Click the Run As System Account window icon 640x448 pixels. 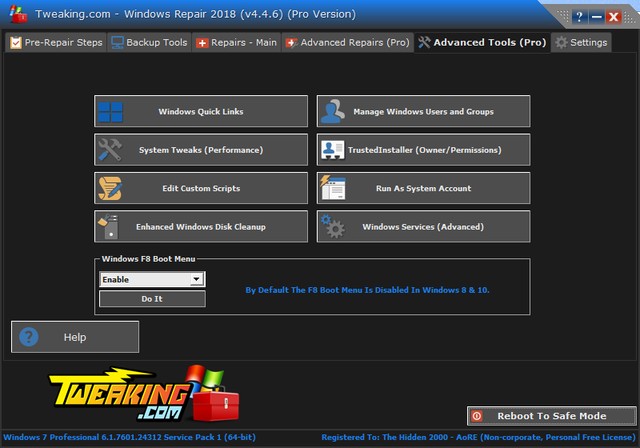tap(333, 188)
